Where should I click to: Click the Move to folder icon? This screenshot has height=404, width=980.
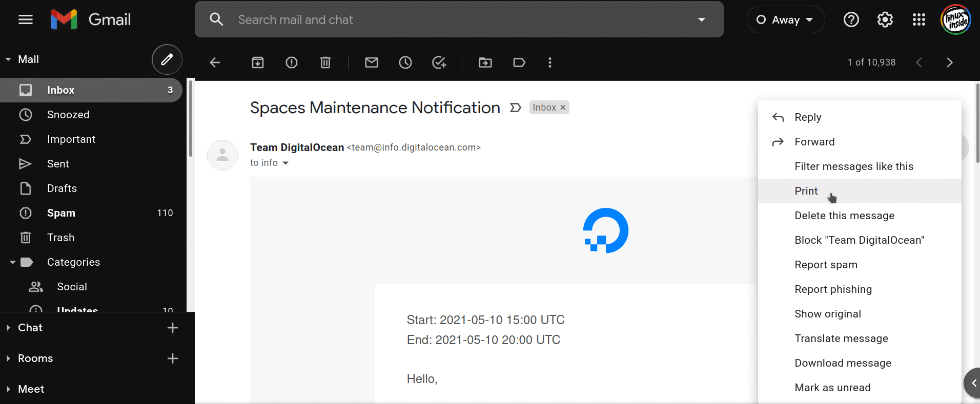point(485,62)
